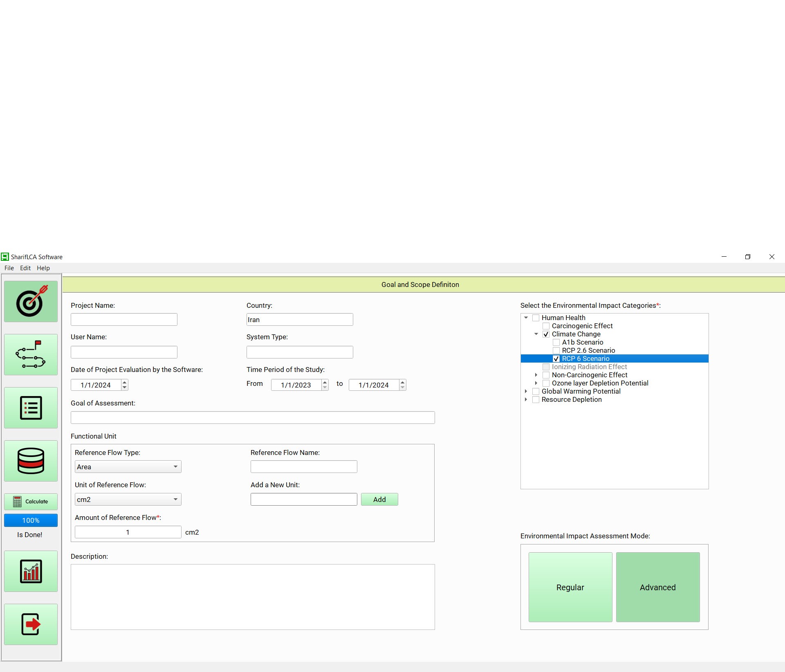785x672 pixels.
Task: Open the Unit of Reference Flow dropdown
Action: pyautogui.click(x=128, y=500)
